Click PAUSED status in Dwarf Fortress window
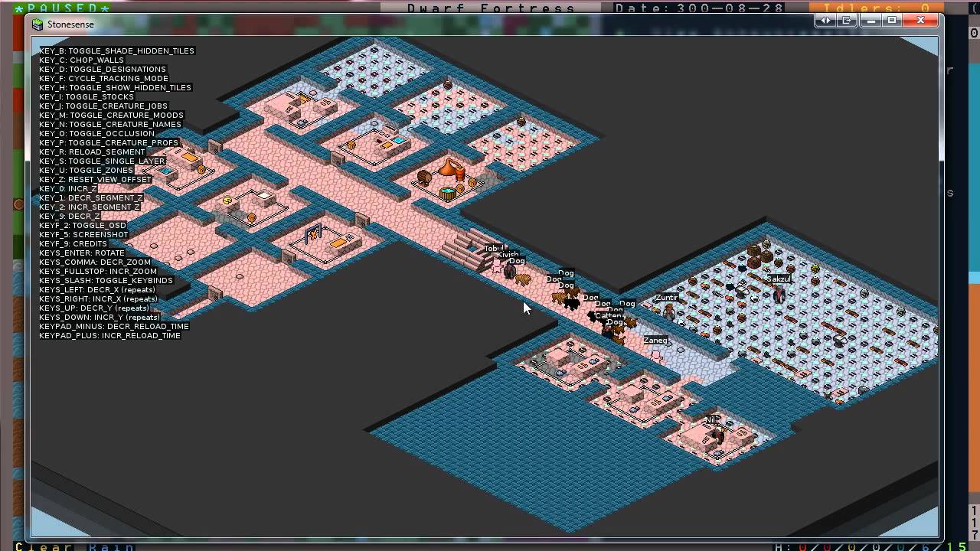980x551 pixels. [63, 8]
